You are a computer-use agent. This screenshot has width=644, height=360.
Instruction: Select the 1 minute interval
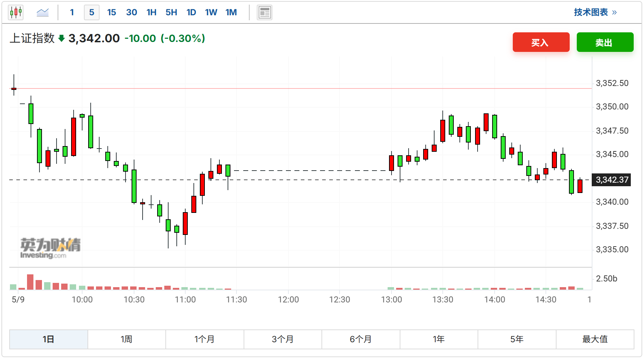pos(72,12)
